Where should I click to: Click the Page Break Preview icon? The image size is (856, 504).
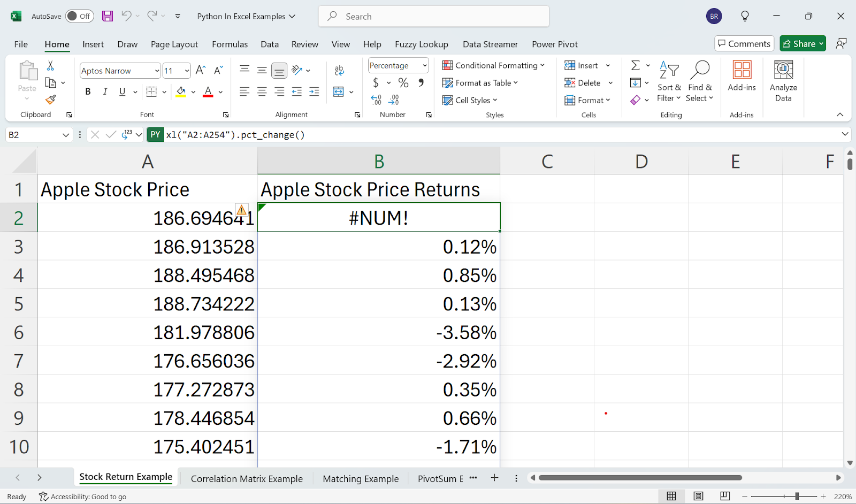[x=725, y=496]
